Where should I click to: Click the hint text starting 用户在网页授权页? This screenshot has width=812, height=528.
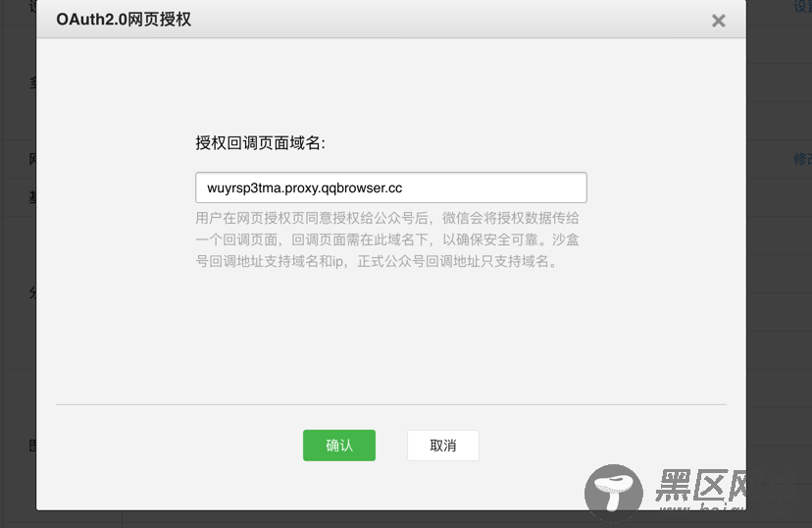pos(386,239)
